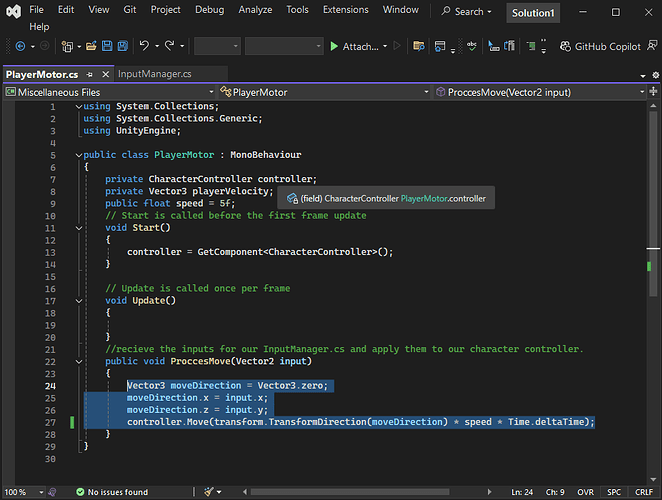
Task: Toggle the SPC spaces/tabs indicator
Action: [x=614, y=492]
